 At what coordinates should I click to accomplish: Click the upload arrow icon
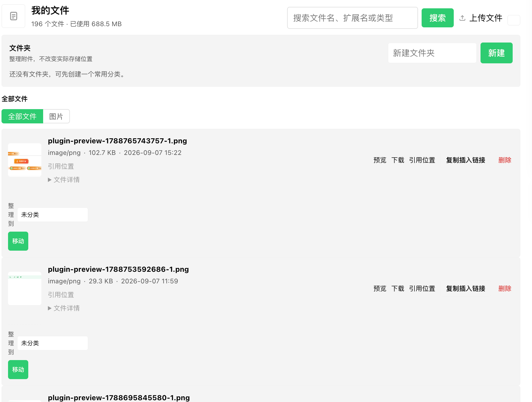[x=462, y=18]
